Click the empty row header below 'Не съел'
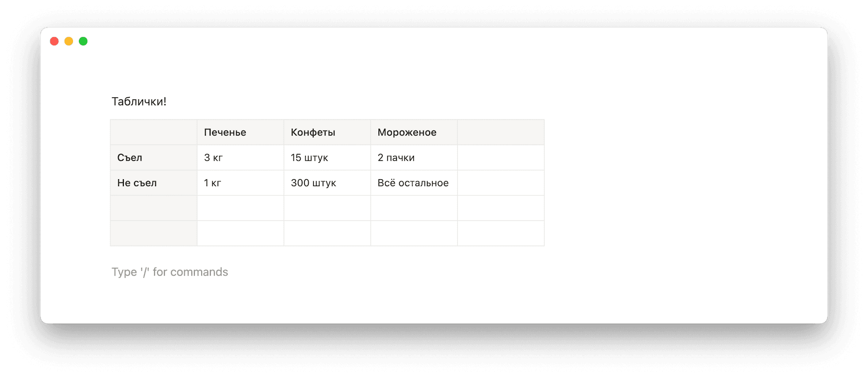Viewport: 868px width, 377px height. click(153, 208)
